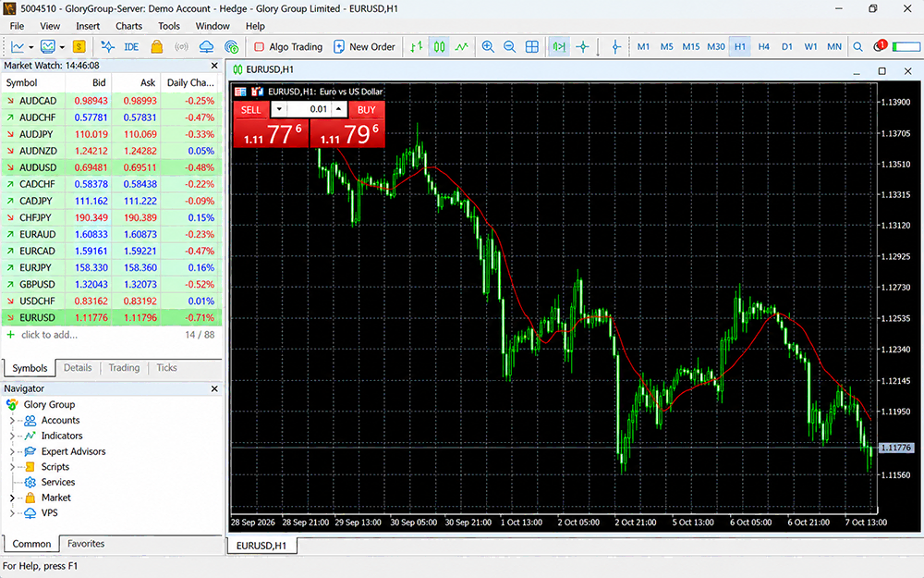Switch to Ticks tab in Market Watch
The width and height of the screenshot is (924, 578).
[166, 367]
